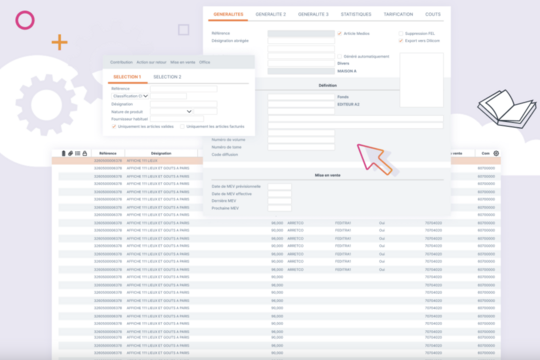The height and width of the screenshot is (360, 540).
Task: Click the battery icon in table header
Action: 63,153
